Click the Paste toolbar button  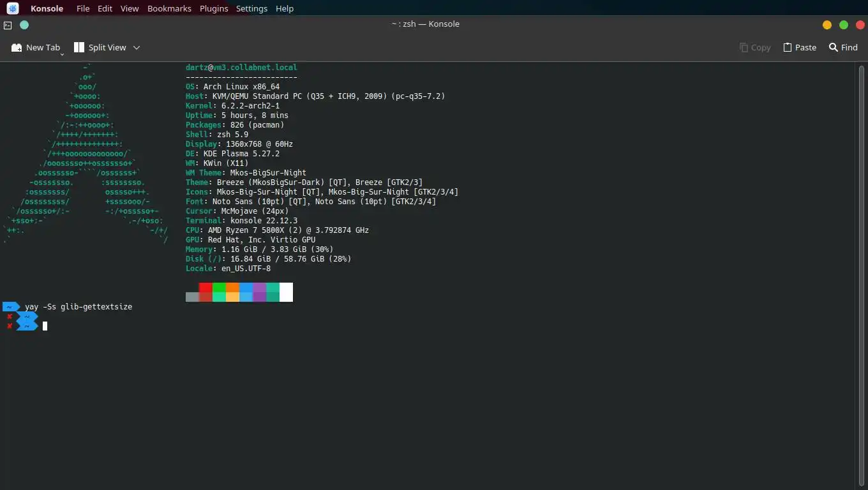pyautogui.click(x=800, y=47)
